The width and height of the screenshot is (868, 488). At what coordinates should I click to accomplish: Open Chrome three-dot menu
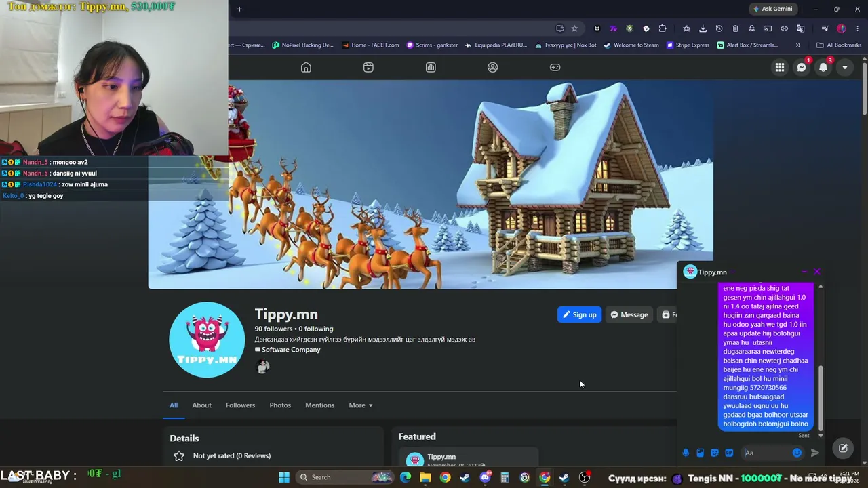(x=858, y=28)
